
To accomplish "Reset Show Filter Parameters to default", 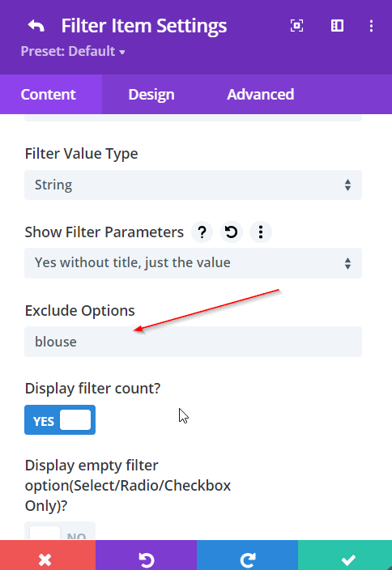I will [x=232, y=232].
